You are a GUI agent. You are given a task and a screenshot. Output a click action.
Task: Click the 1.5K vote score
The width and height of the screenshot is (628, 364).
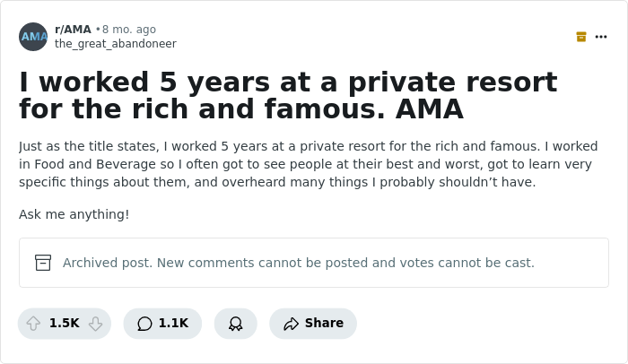(65, 324)
